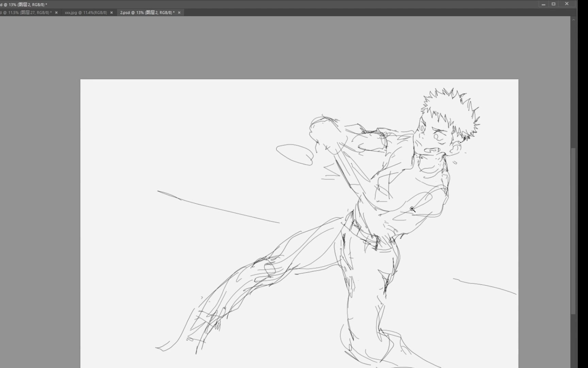Click the vertical scrollbar thumb of the canvas
588x368 pixels.
pos(573,231)
